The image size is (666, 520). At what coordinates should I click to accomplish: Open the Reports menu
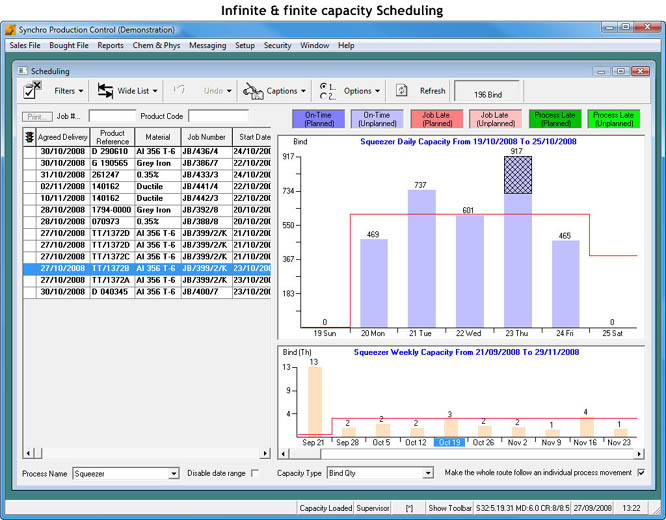point(110,45)
